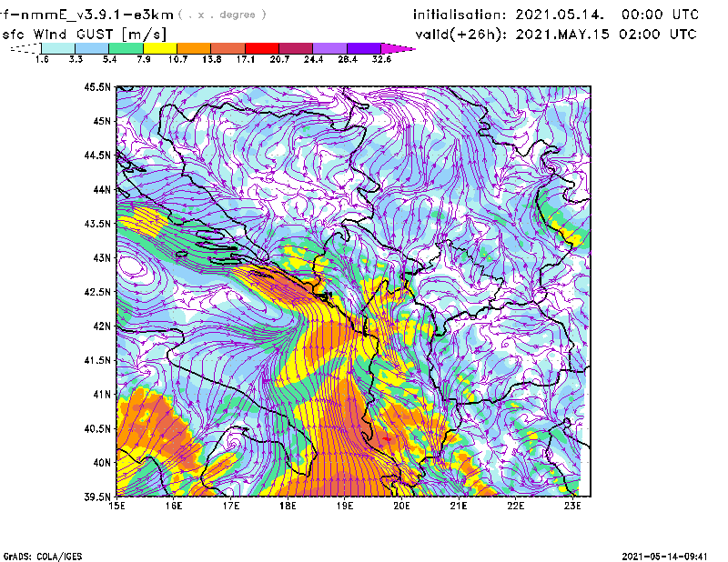Click the 23E longitude label
The image size is (728, 562).
click(x=572, y=506)
